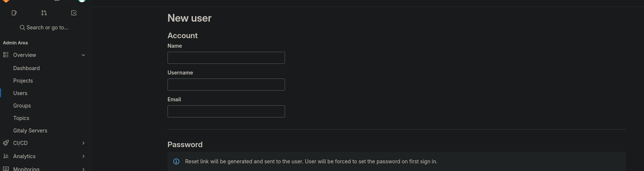Select Users in the Admin sidebar

20,93
